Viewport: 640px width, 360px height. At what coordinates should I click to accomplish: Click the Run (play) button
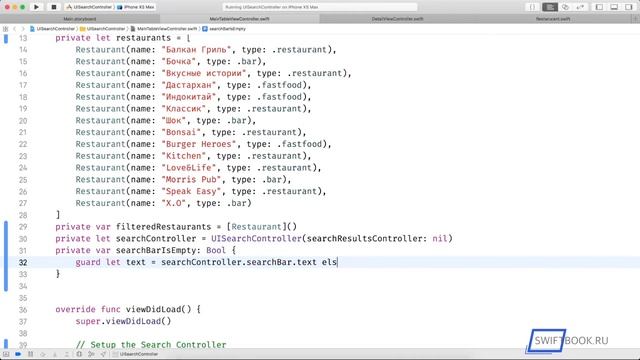point(36,7)
